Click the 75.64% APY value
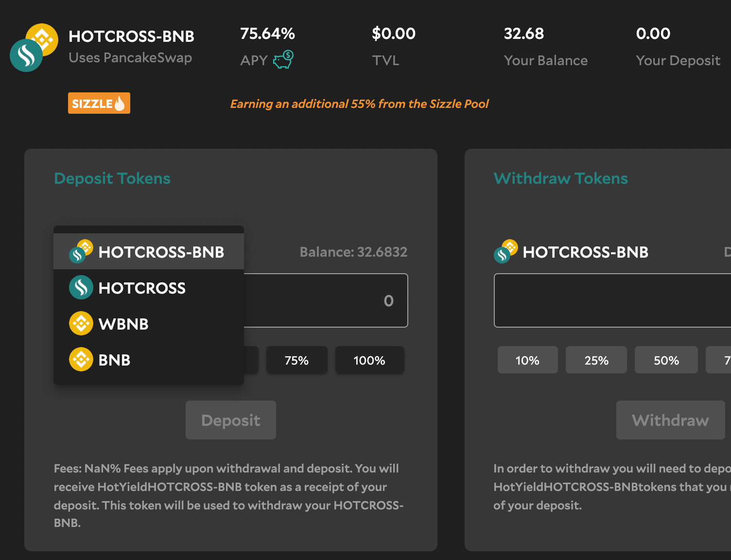 pyautogui.click(x=267, y=34)
